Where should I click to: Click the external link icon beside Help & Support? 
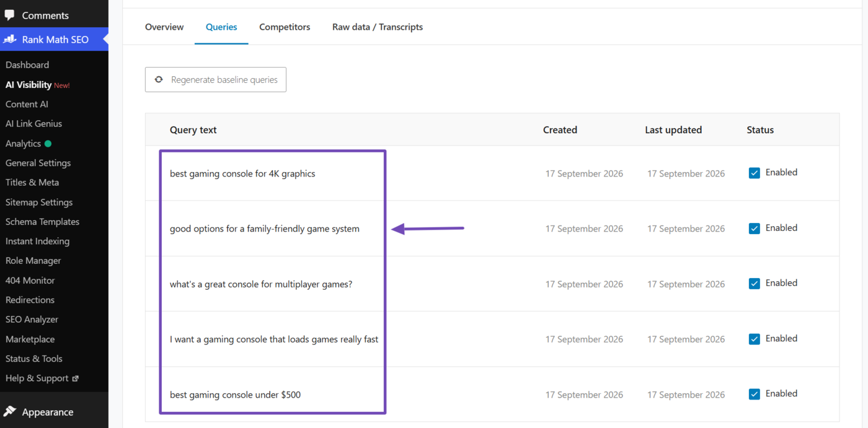[76, 378]
